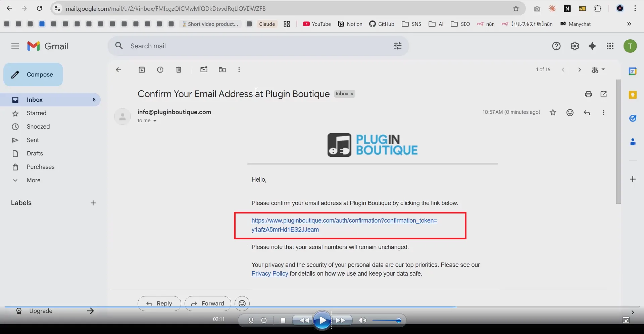The height and width of the screenshot is (334, 644).
Task: Click the Plugin Boutique confirmation link
Action: coord(344,221)
